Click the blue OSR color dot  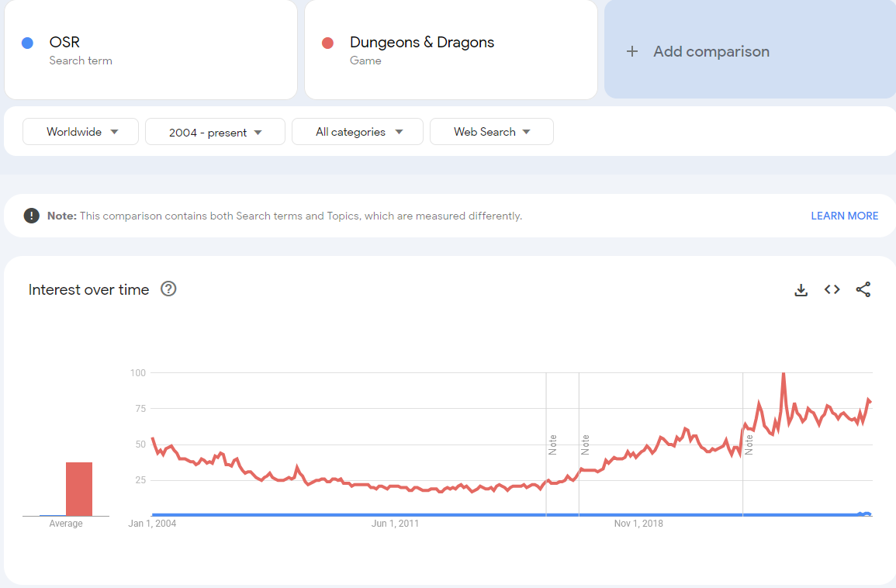(27, 43)
